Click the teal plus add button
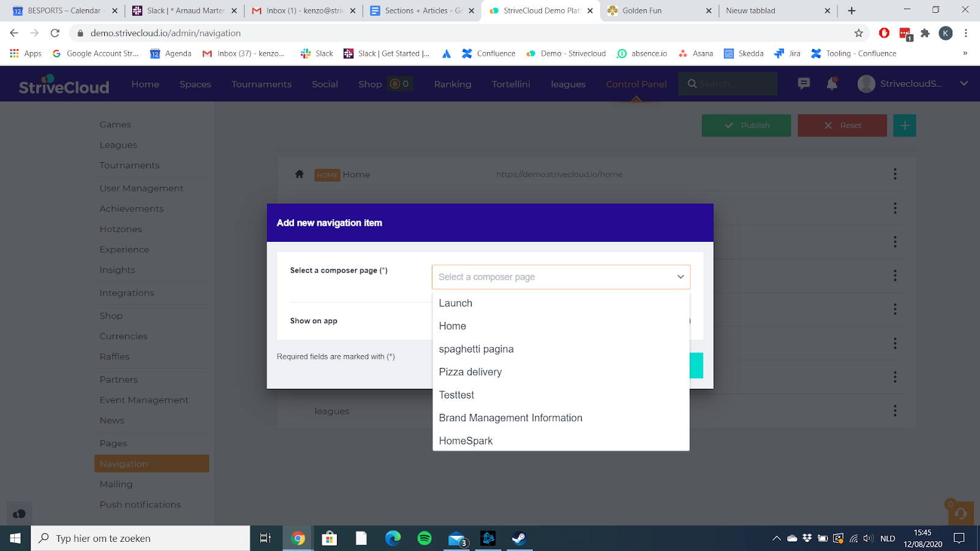 (904, 126)
